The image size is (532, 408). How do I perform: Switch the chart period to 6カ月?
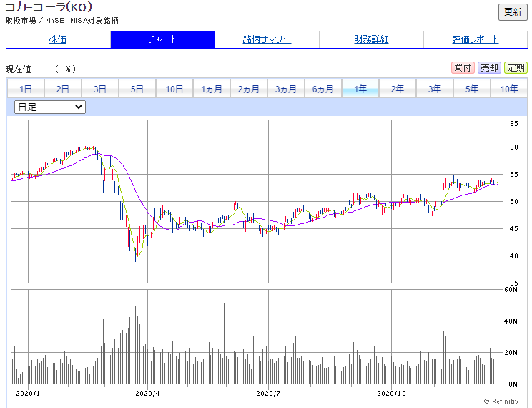click(x=323, y=89)
